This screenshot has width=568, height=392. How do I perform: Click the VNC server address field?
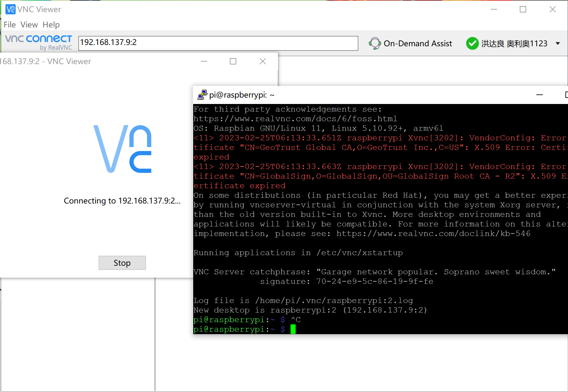(218, 43)
